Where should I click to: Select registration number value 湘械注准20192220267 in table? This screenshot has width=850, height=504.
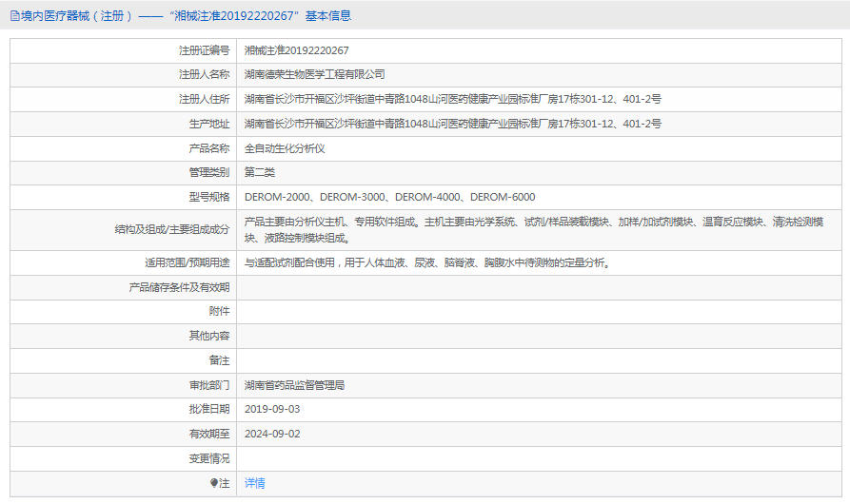(x=297, y=51)
